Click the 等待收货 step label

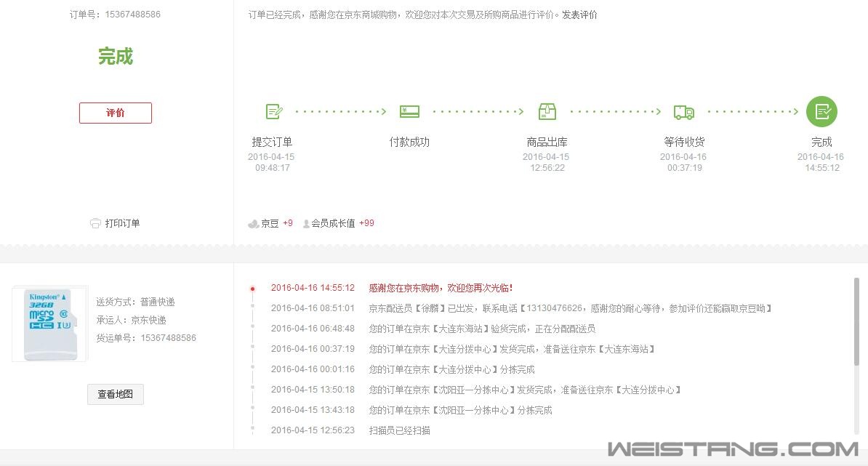click(x=684, y=142)
